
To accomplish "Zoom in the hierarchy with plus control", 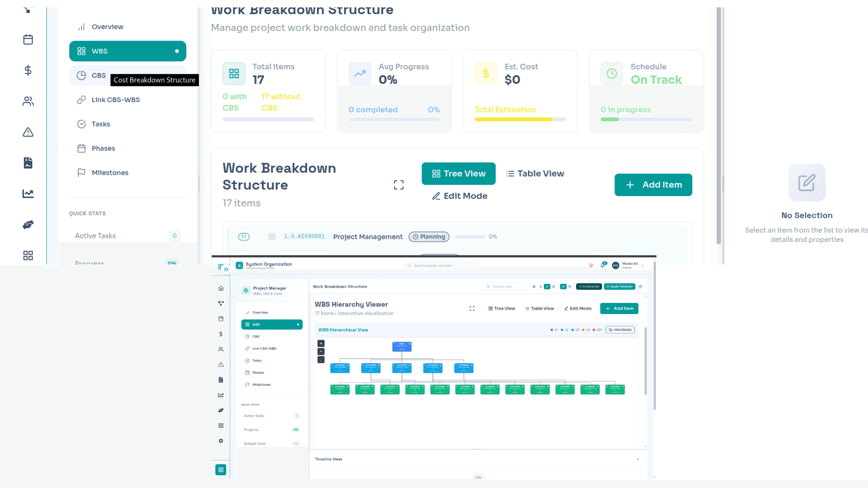I will tap(321, 343).
